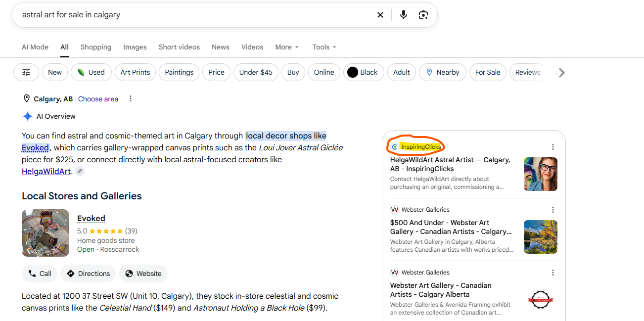This screenshot has width=644, height=321.
Task: Apply the Paintings filter chip
Action: click(179, 72)
